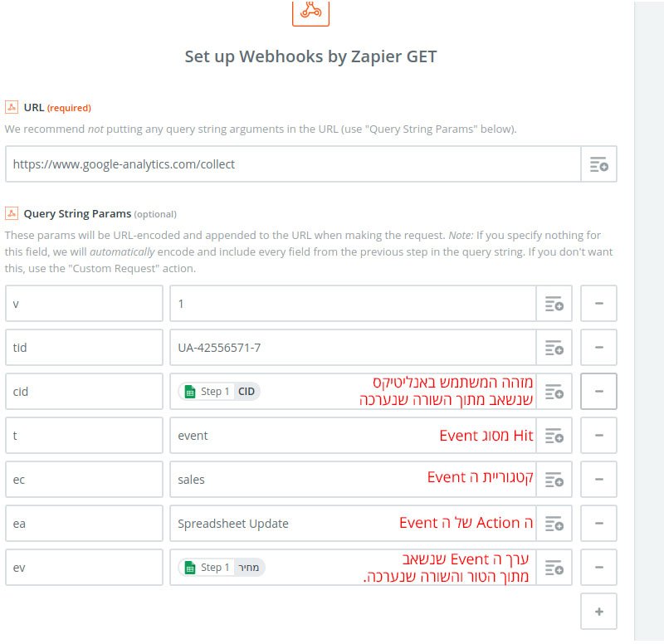Open insert-field icon in the cid row
Viewport: 664px width, 644px height.
click(554, 392)
